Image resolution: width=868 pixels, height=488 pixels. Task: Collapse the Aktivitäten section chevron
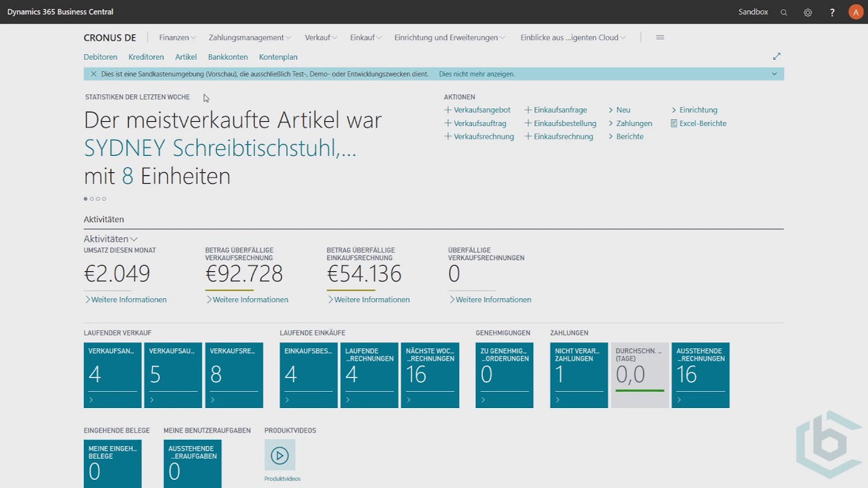point(134,239)
